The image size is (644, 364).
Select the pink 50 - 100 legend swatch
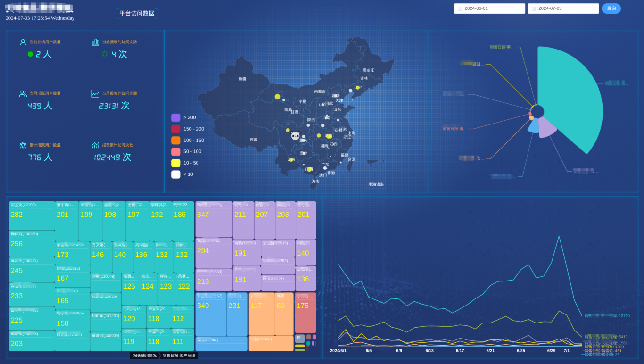point(176,151)
